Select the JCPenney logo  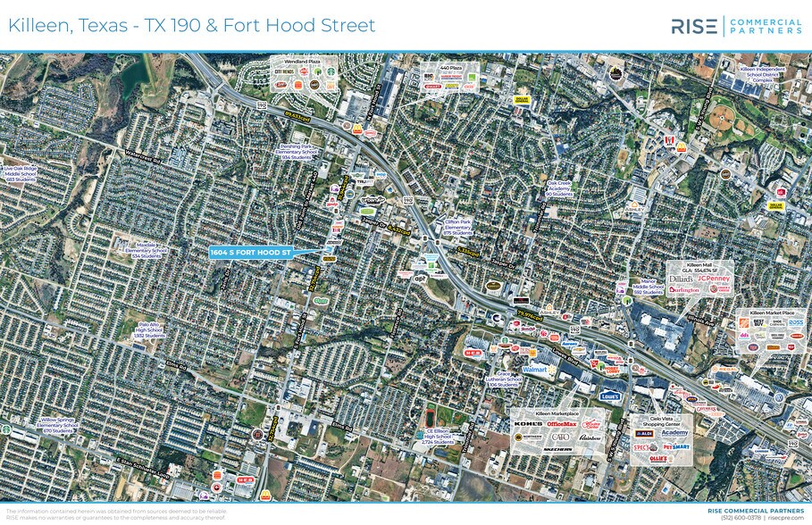[x=713, y=279]
